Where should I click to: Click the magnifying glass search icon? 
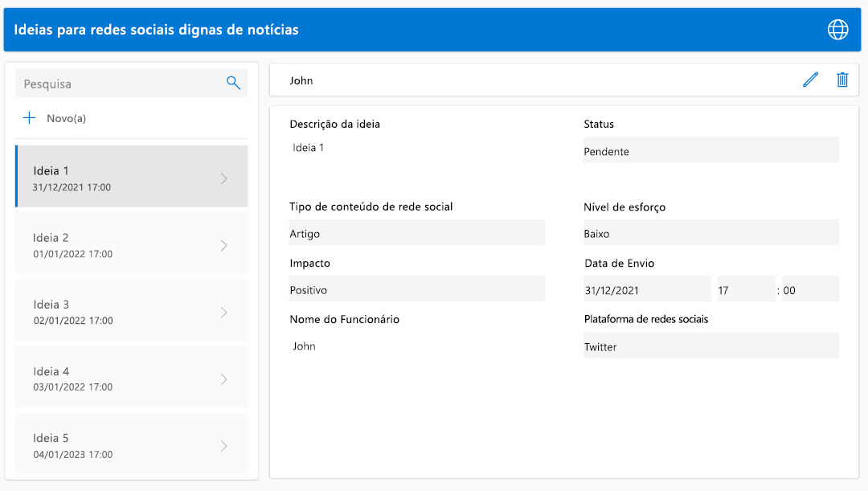point(234,83)
